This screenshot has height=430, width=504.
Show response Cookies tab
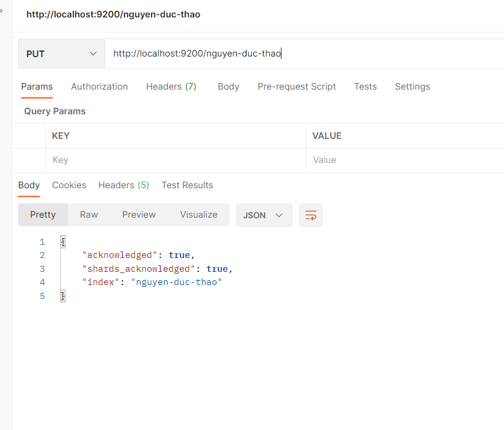(x=69, y=185)
